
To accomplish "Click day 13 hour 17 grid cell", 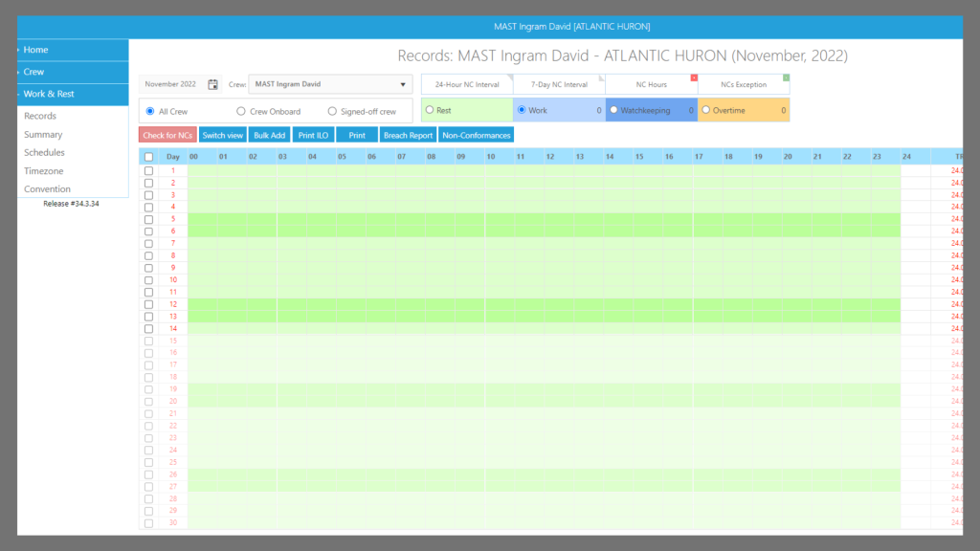I will [708, 316].
